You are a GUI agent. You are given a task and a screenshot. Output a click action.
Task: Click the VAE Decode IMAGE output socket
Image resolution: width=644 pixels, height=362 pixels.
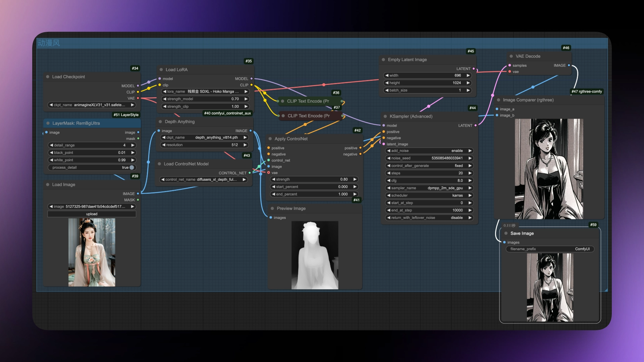coord(569,65)
